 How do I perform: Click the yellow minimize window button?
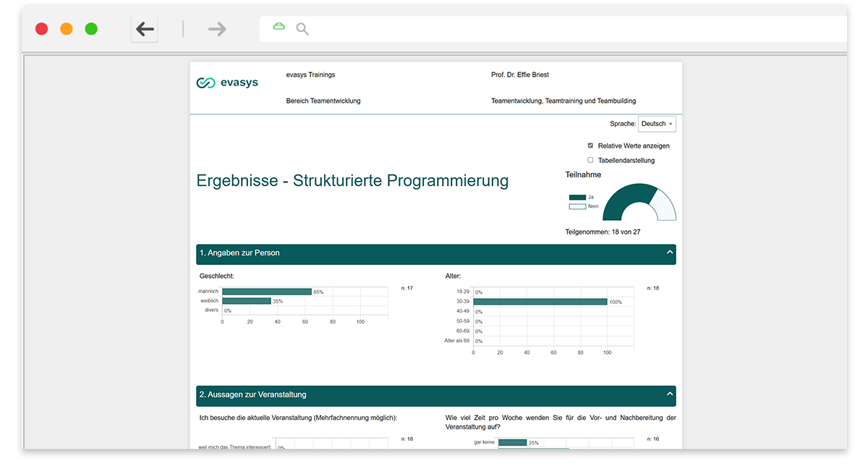click(x=67, y=29)
